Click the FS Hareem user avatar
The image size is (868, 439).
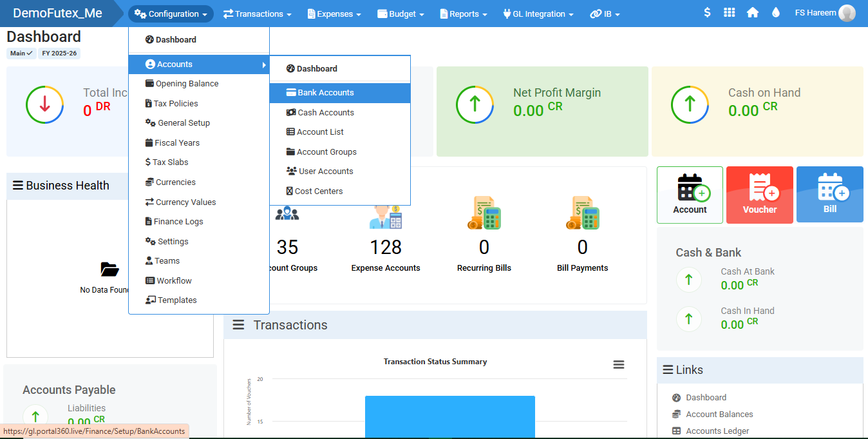click(847, 14)
